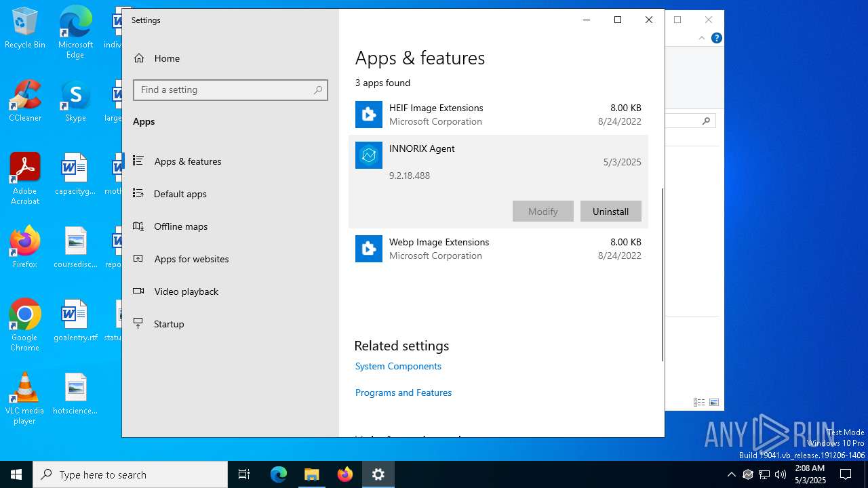This screenshot has width=868, height=488.
Task: Click HEIF Image Extensions app icon
Action: pos(369,115)
